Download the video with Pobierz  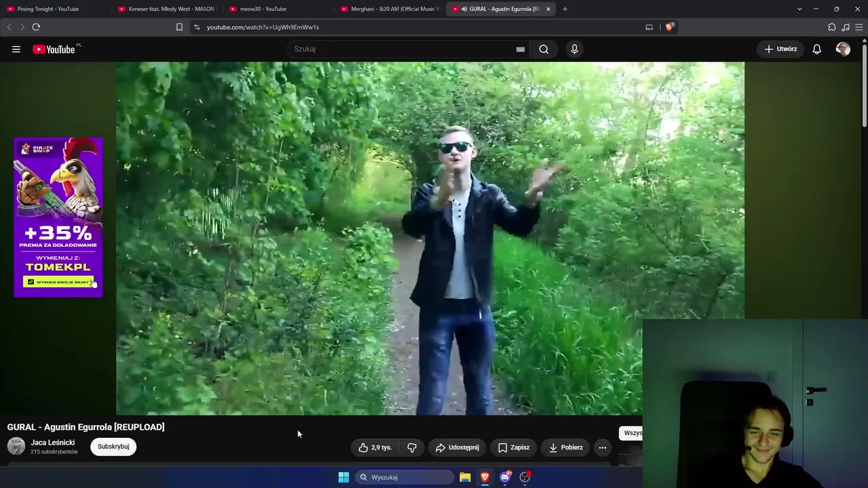tap(566, 447)
